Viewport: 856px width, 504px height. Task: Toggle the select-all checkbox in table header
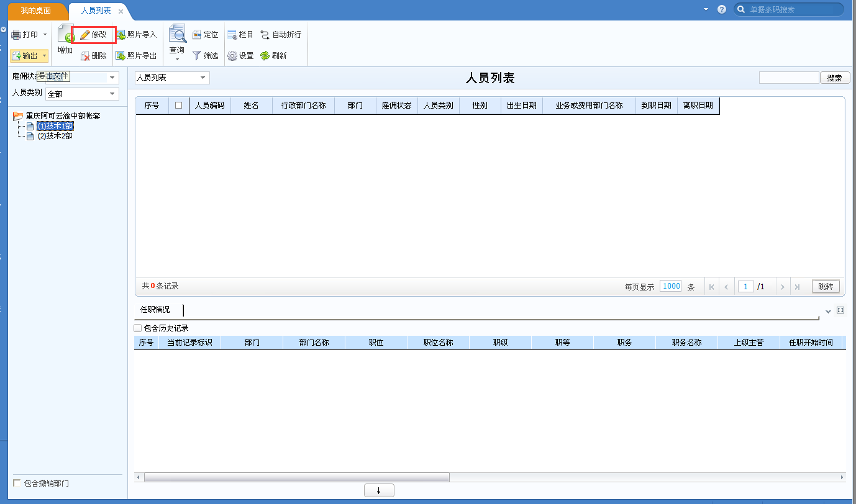coord(178,106)
